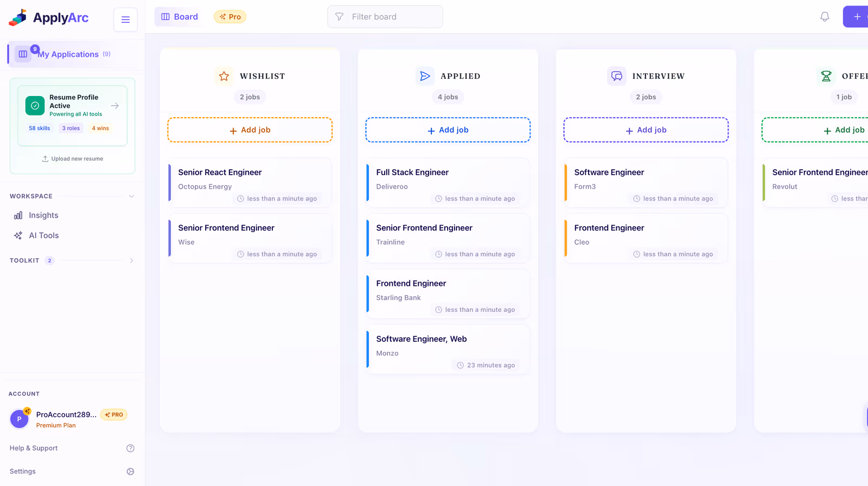Collapse the Workspace section

131,196
